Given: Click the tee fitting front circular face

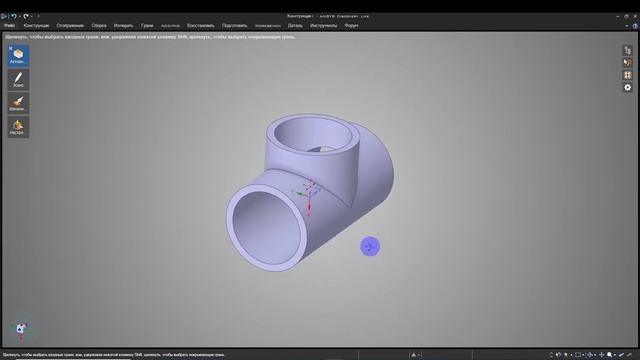Looking at the screenshot, I should [266, 227].
